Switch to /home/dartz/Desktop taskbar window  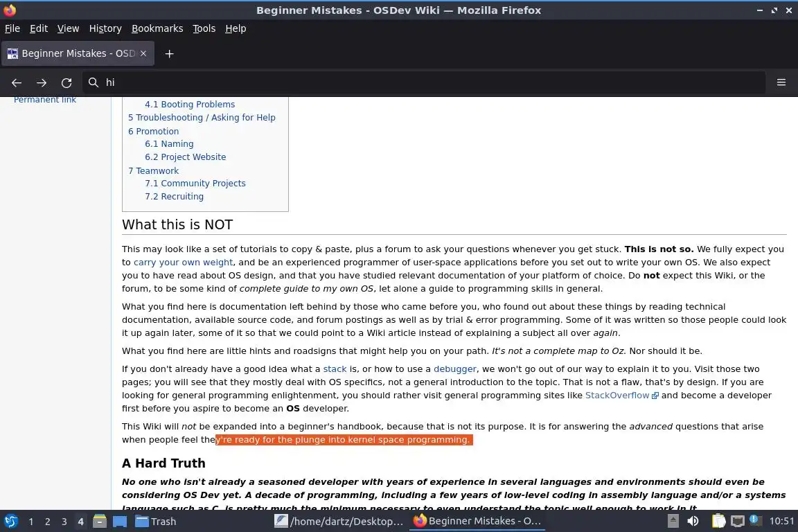pyautogui.click(x=339, y=522)
